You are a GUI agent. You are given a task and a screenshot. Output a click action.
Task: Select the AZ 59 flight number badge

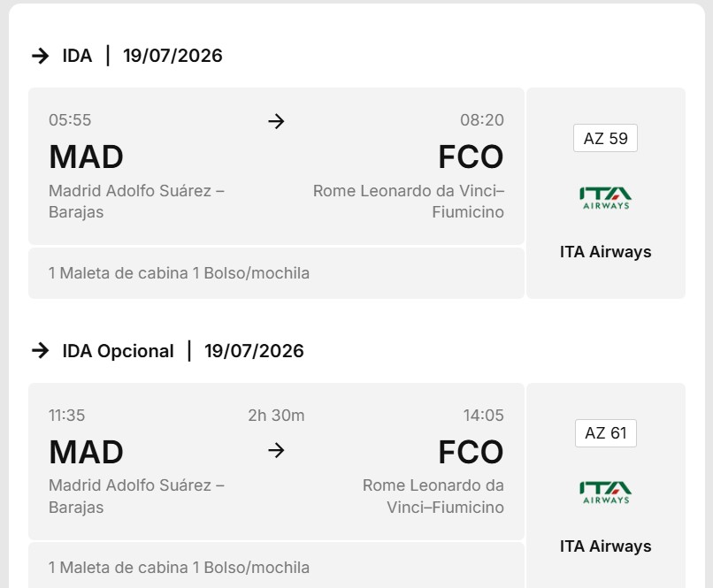click(x=605, y=139)
